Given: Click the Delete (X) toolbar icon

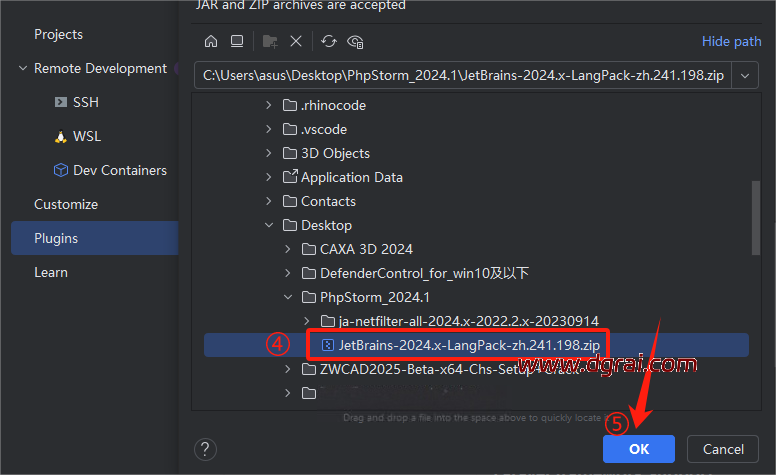Looking at the screenshot, I should [x=296, y=41].
